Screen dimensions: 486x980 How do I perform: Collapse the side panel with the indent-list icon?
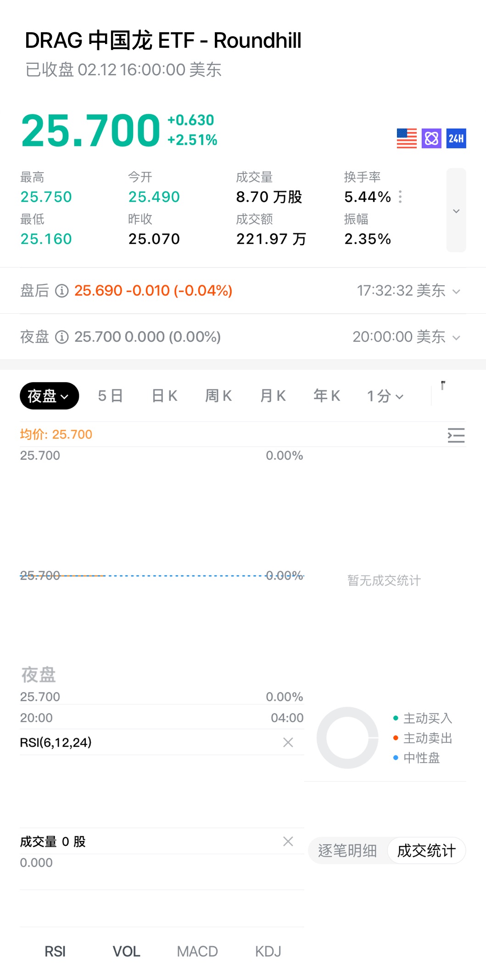456,435
